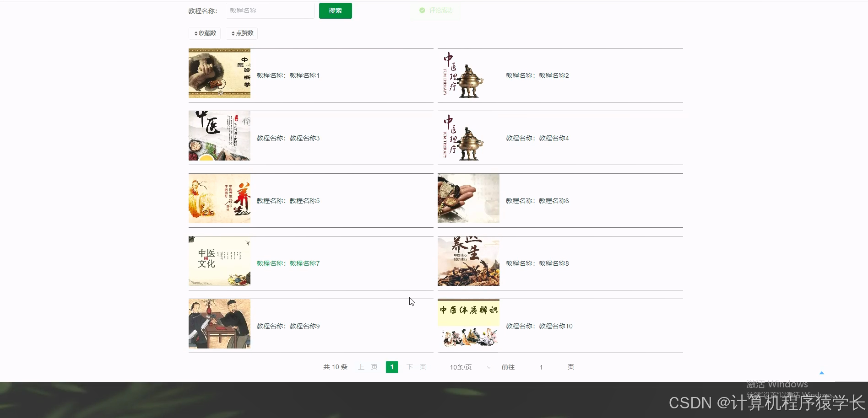This screenshot has height=418, width=868.
Task: Click the 前往 page number input box
Action: point(541,367)
